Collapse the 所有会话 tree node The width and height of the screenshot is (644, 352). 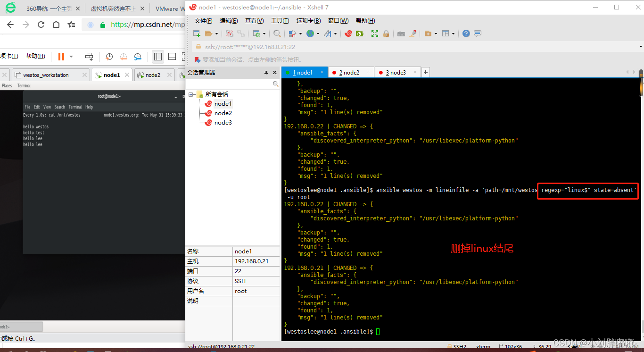(191, 94)
